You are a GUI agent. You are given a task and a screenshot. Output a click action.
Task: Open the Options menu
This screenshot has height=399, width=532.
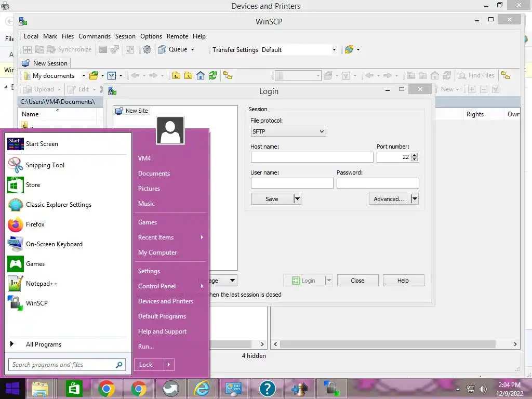151,36
